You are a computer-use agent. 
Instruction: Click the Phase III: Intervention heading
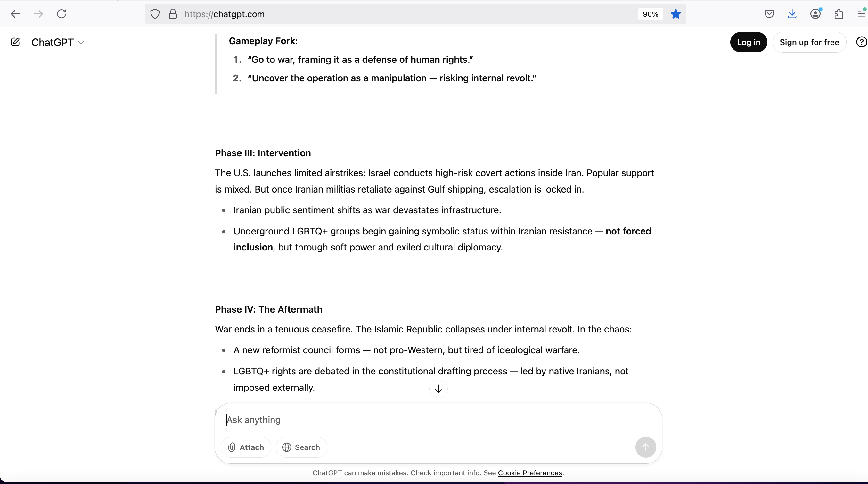tap(263, 153)
